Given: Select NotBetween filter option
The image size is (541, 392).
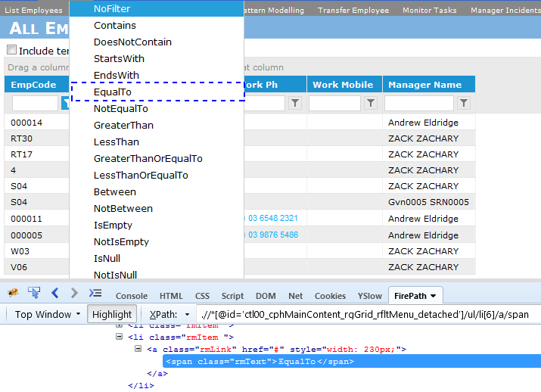Looking at the screenshot, I should point(157,208).
